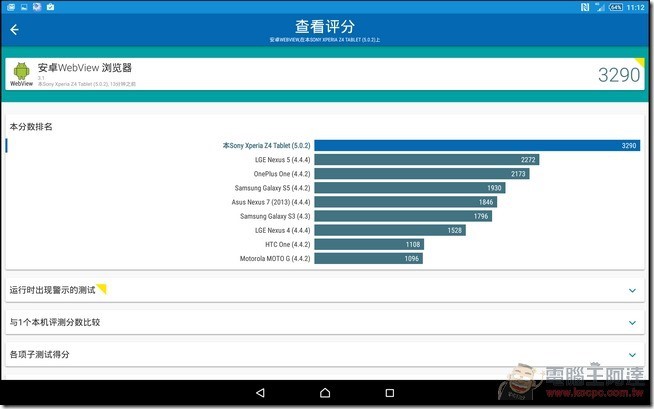Tap the Asus Nexus 7 (2013) label
654x409 pixels.
click(x=271, y=202)
